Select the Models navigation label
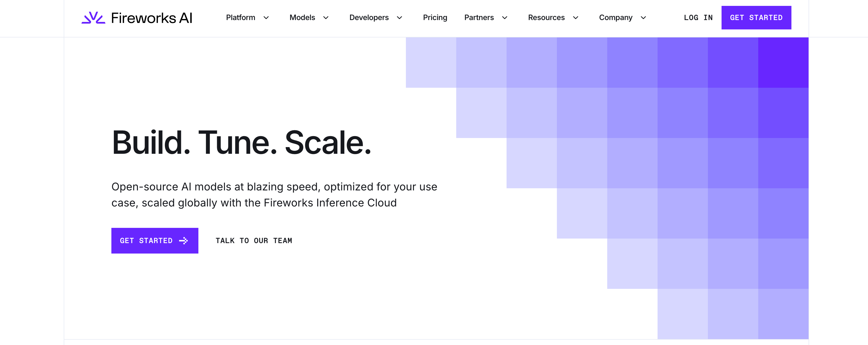This screenshot has width=868, height=345. [x=302, y=17]
